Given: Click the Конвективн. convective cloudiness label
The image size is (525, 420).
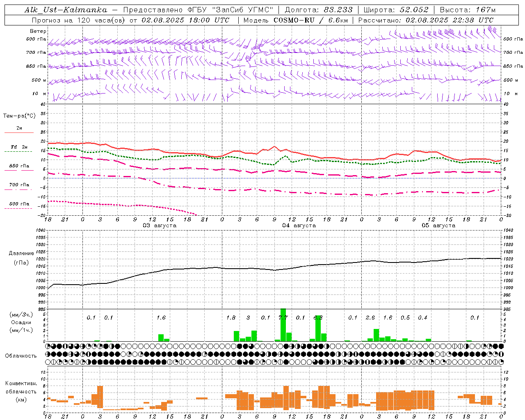Looking at the screenshot, I should tap(21, 383).
